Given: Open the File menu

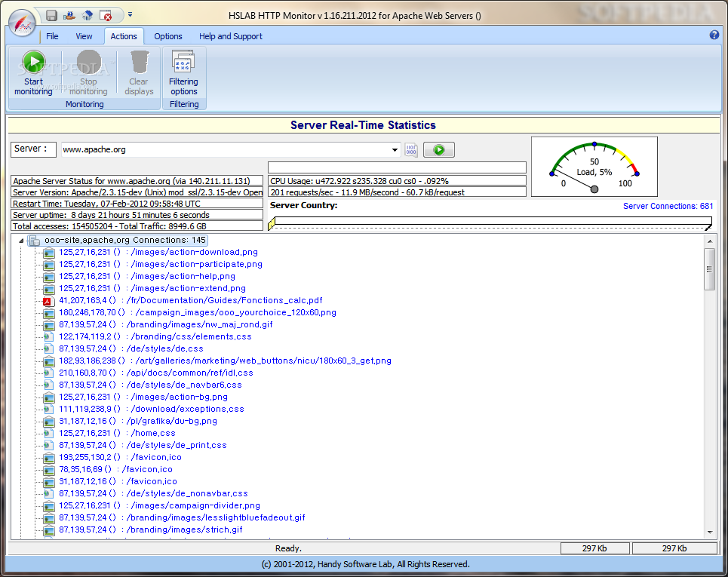Looking at the screenshot, I should [x=52, y=36].
